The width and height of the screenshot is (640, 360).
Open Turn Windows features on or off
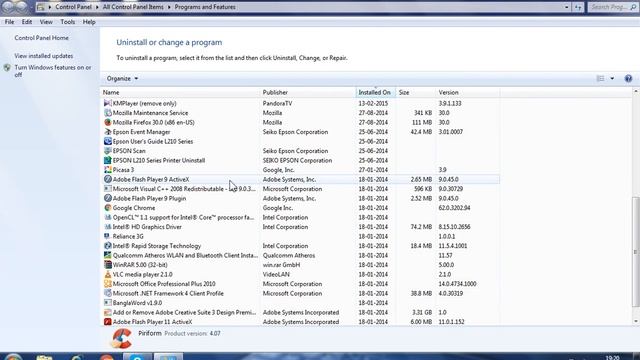click(x=53, y=71)
